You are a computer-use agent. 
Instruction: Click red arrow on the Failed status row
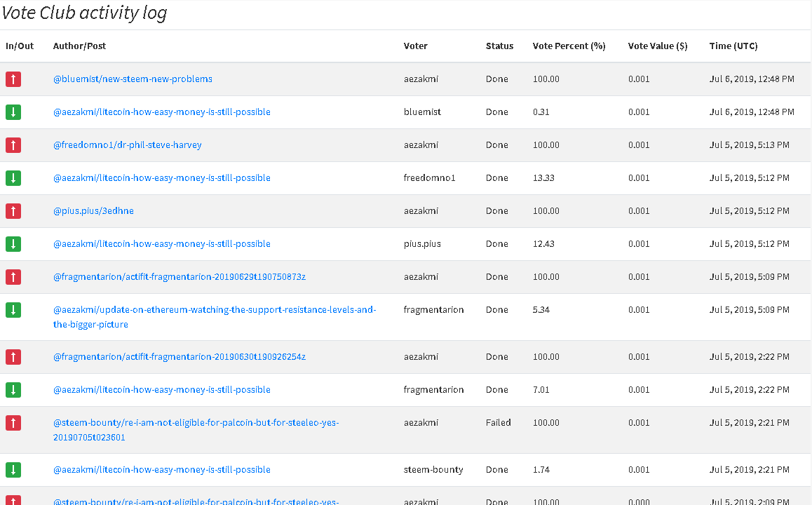[x=13, y=423]
